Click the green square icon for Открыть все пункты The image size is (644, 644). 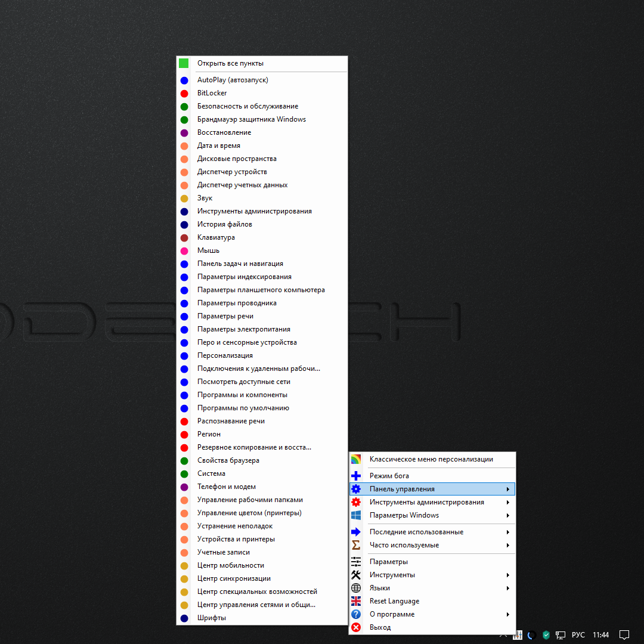click(184, 63)
